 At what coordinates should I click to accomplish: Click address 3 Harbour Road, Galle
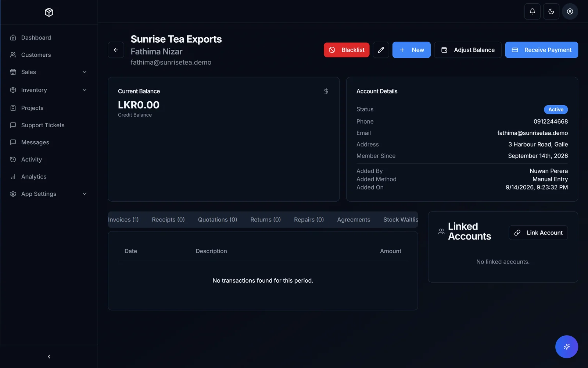538,144
